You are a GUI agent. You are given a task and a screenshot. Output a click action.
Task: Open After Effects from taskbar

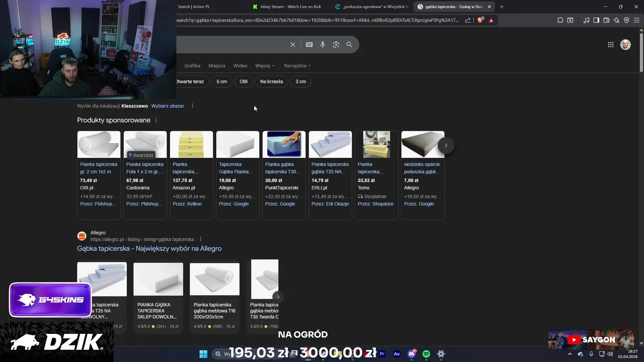click(396, 354)
